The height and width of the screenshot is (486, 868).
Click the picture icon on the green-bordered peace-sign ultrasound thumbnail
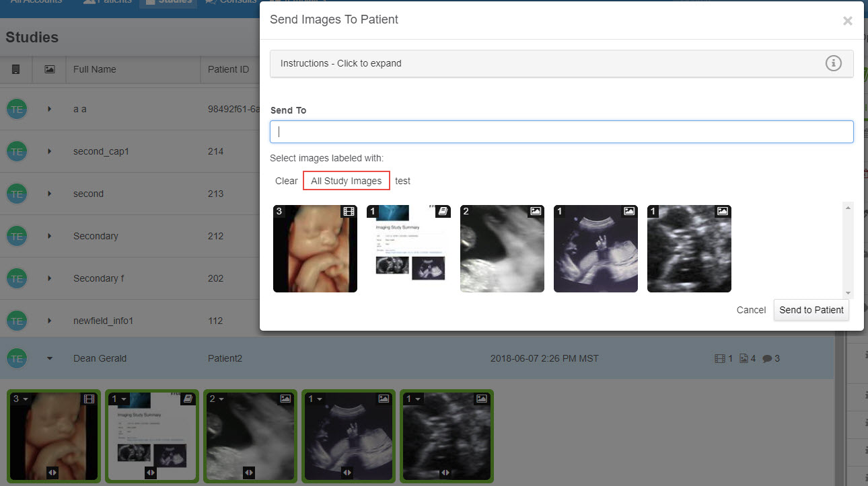384,399
